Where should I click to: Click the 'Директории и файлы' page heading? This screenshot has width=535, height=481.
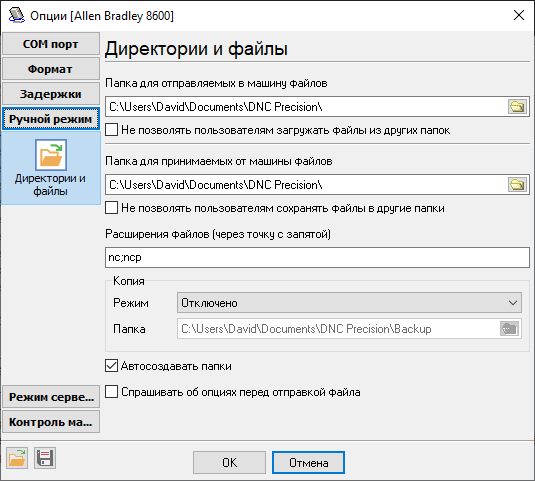(196, 48)
